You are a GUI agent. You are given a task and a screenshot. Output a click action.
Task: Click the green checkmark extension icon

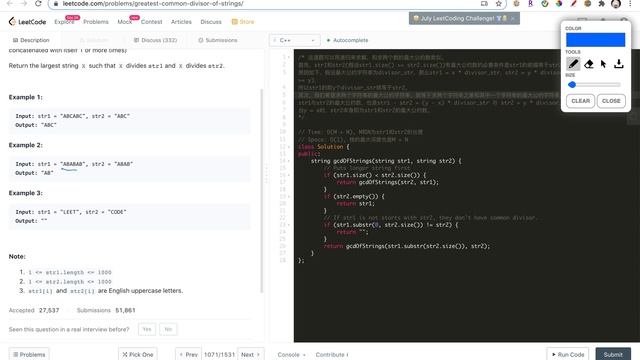[x=545, y=4]
